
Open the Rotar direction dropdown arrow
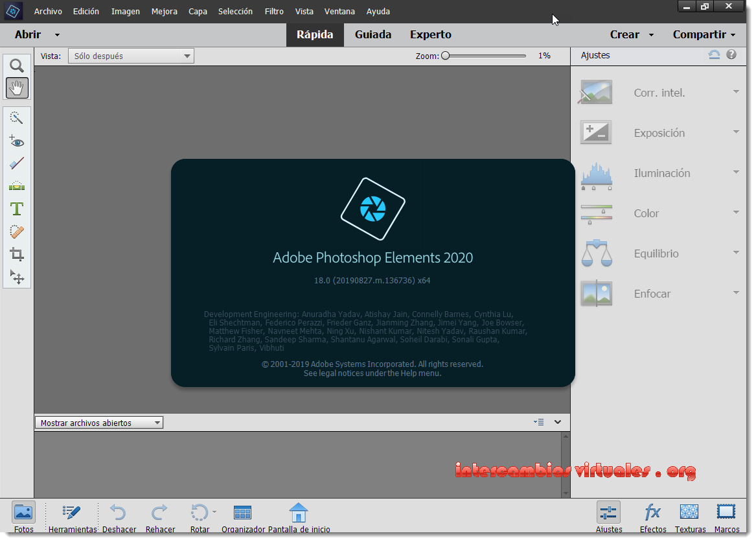pyautogui.click(x=214, y=512)
